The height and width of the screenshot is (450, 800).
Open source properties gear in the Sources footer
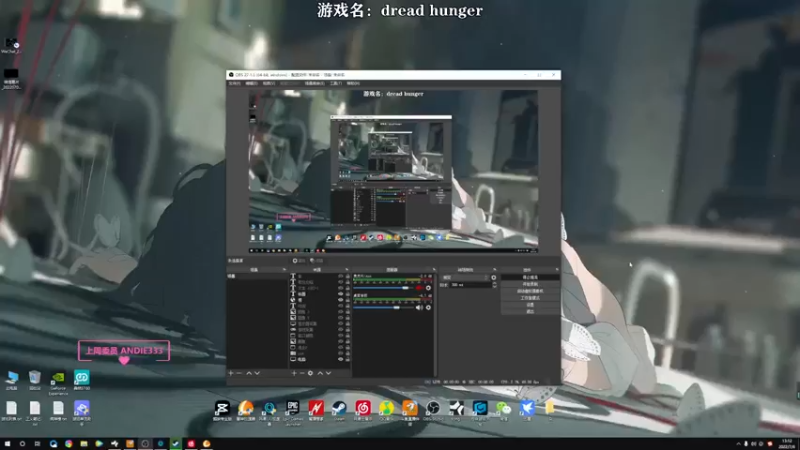(310, 373)
